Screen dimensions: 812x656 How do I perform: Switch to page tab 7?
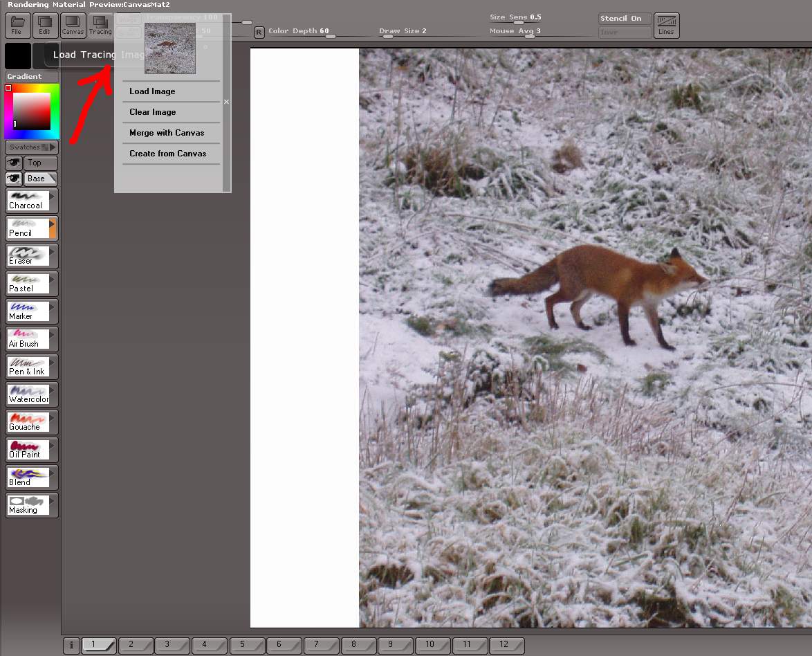click(321, 645)
